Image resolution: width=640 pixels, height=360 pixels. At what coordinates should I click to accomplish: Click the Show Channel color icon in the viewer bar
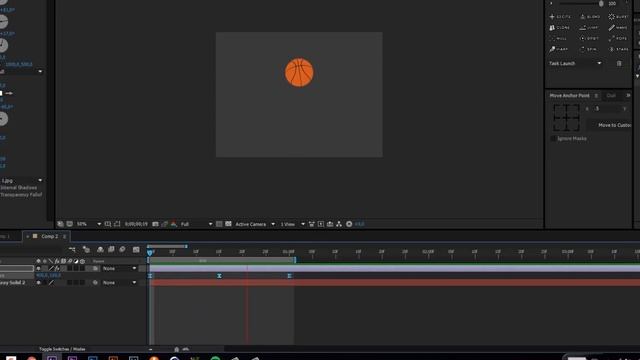coord(174,224)
